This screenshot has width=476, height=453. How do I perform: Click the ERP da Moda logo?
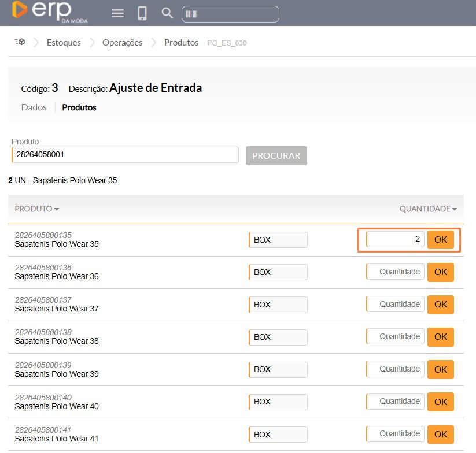pyautogui.click(x=42, y=12)
